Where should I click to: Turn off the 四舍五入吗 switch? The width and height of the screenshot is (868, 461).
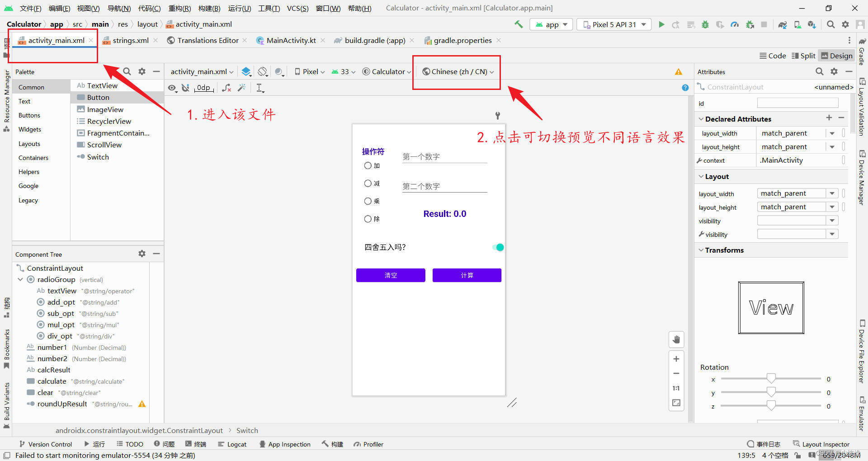(498, 247)
